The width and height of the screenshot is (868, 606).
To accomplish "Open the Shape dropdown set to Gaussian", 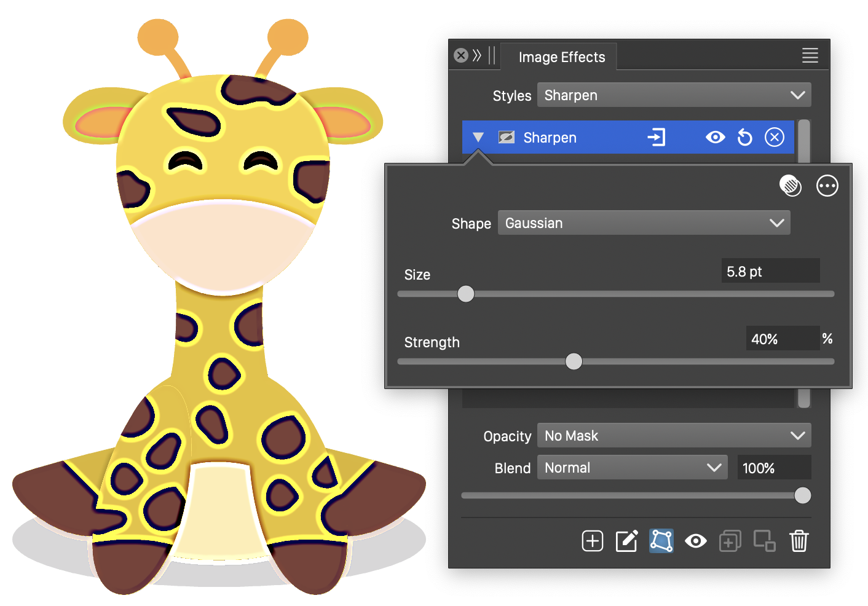I will (644, 223).
